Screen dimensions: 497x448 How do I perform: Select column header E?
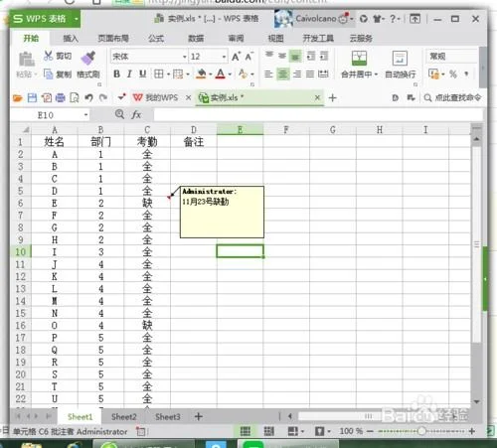(x=241, y=129)
